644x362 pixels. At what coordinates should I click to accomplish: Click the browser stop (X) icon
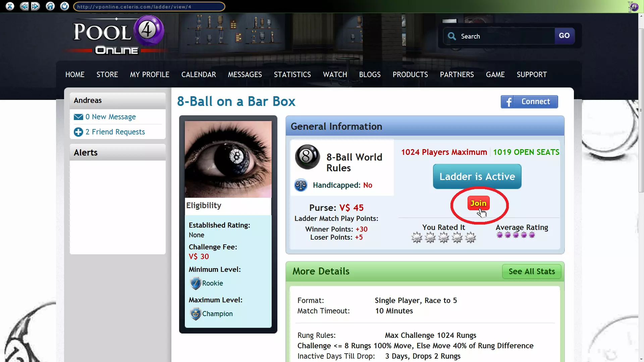tap(10, 6)
